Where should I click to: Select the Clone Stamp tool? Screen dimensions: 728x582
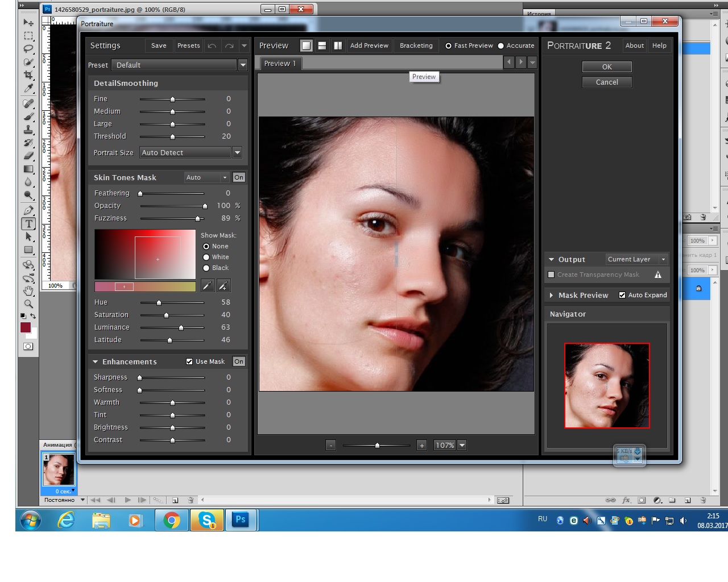[28, 130]
